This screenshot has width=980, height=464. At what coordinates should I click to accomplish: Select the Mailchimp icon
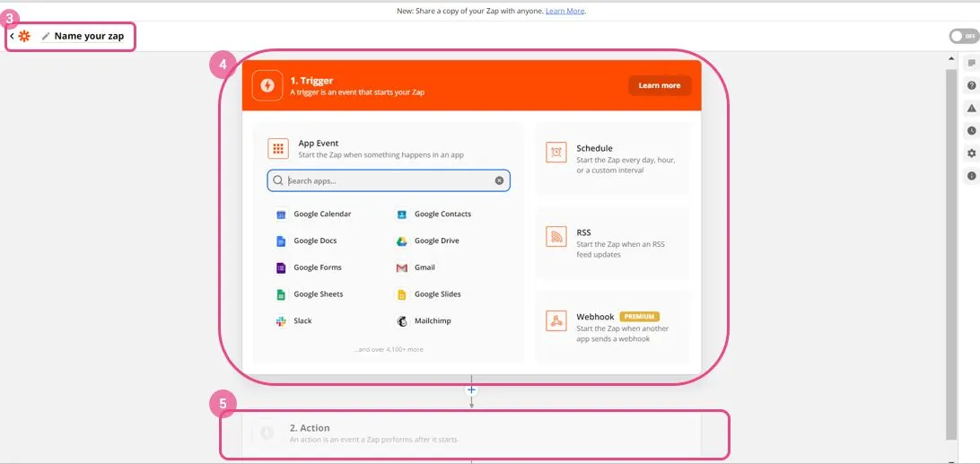[402, 321]
